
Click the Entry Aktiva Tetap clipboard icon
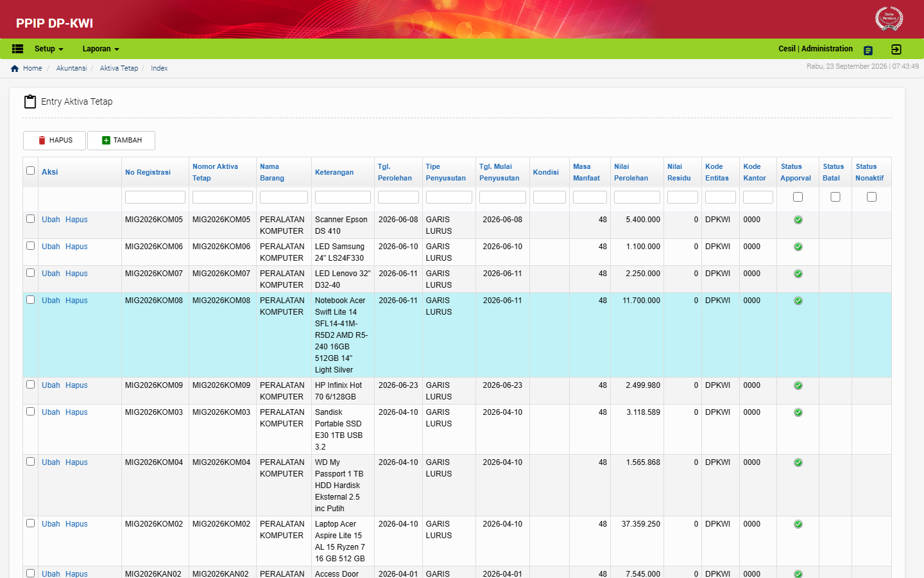tap(30, 101)
